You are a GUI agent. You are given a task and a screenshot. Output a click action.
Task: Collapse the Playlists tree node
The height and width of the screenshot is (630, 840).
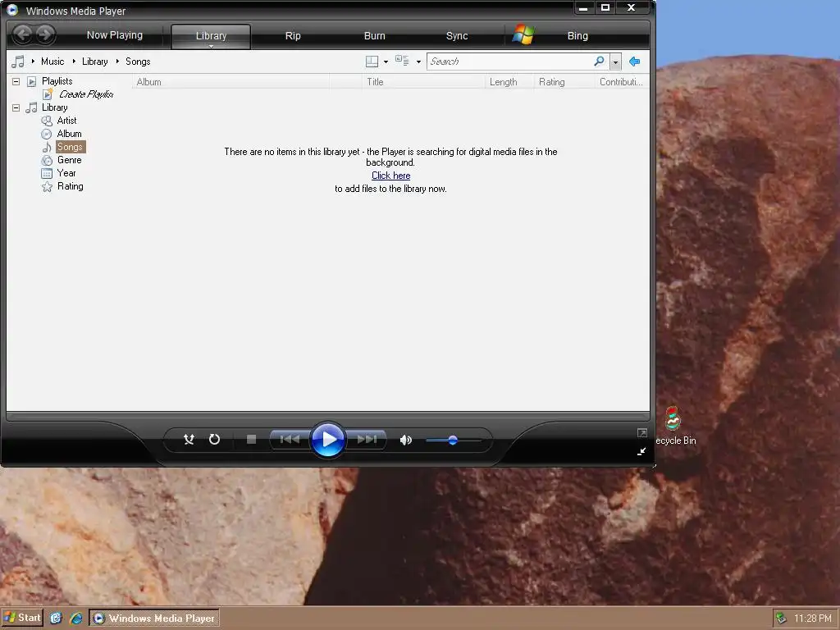point(16,81)
